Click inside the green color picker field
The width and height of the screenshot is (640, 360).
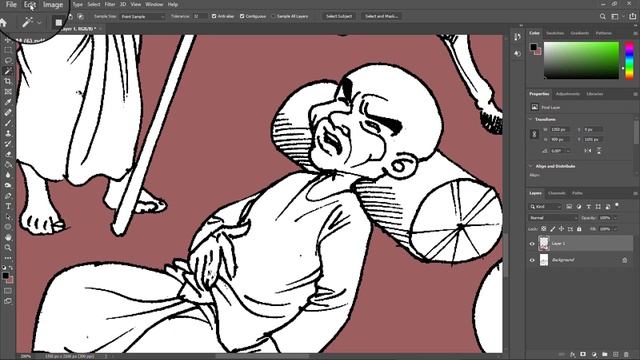point(581,60)
